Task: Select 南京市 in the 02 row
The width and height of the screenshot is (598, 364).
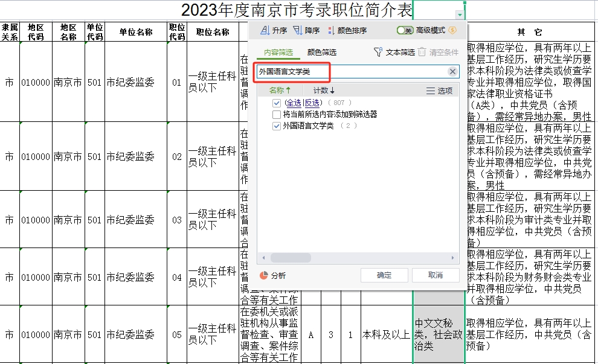Action: [x=68, y=156]
